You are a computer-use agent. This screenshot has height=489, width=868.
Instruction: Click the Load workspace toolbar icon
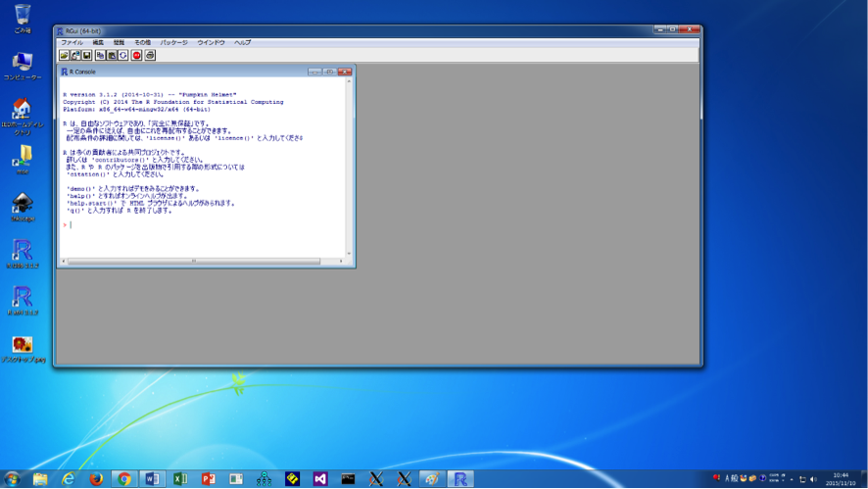point(75,55)
